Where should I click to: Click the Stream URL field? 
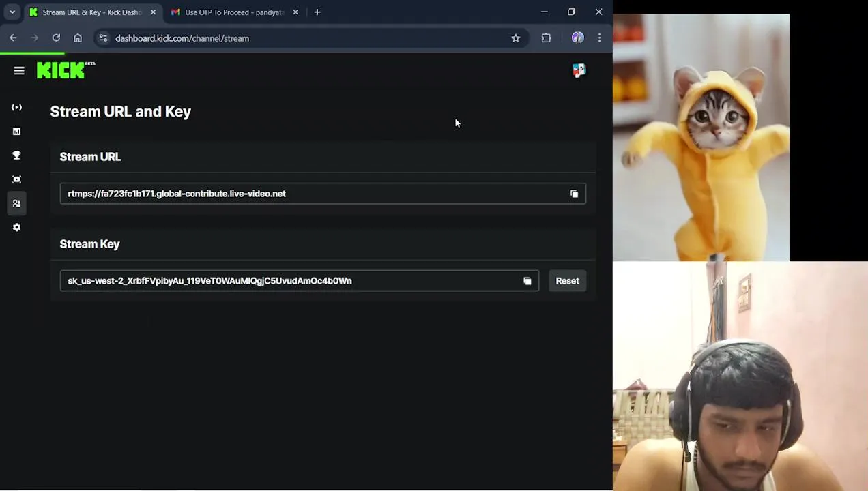click(x=323, y=194)
